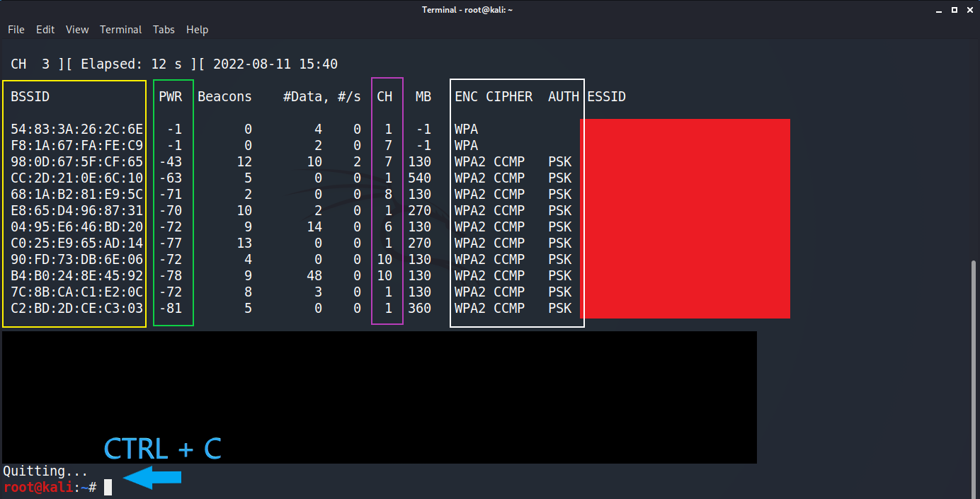
Task: Click the cursor at root@kali prompt
Action: [108, 487]
